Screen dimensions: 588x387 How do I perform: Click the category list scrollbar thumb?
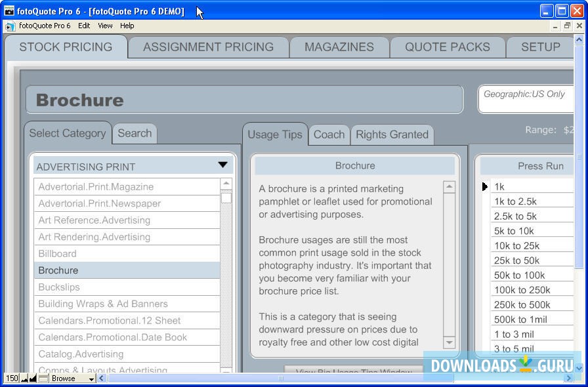click(x=226, y=197)
